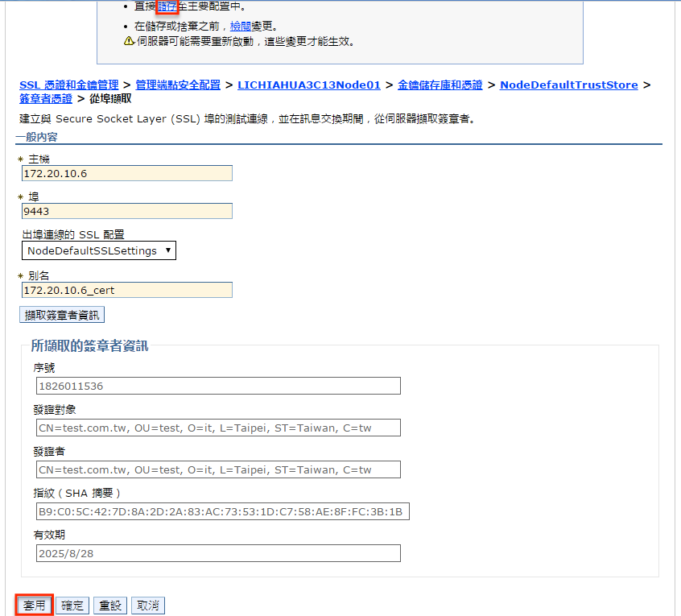Return to 簽章者憑證 breadcrumb link
This screenshot has width=681, height=616.
[46, 99]
